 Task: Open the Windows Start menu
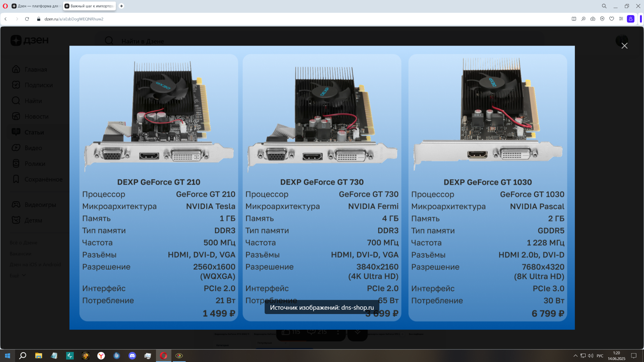7,356
